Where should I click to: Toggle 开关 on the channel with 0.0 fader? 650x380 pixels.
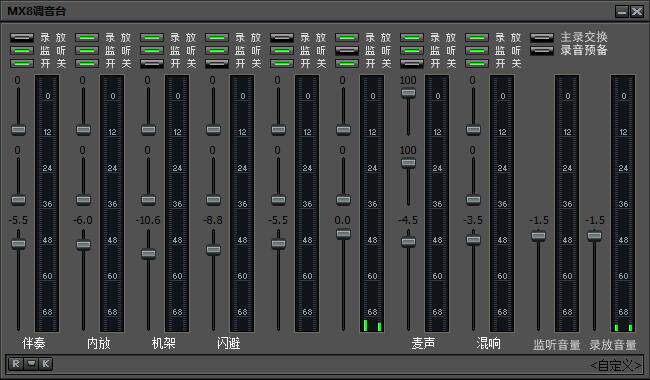click(x=347, y=63)
